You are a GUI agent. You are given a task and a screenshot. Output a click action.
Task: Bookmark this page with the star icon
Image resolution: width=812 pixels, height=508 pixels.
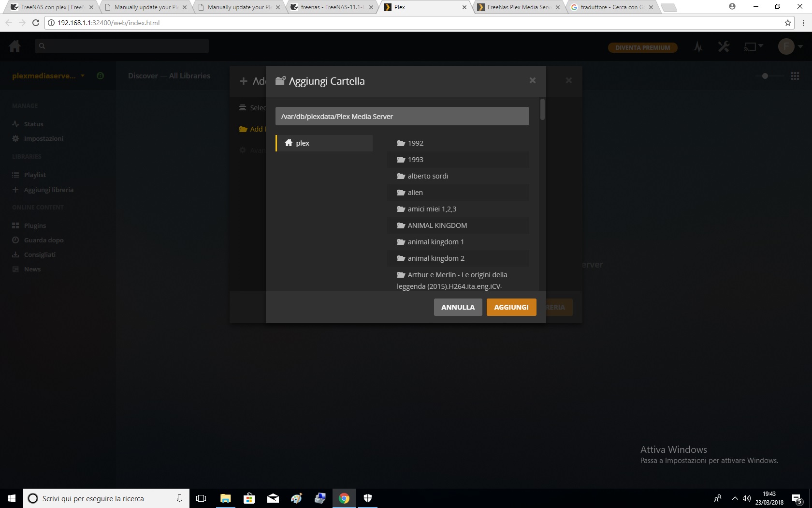tap(788, 23)
